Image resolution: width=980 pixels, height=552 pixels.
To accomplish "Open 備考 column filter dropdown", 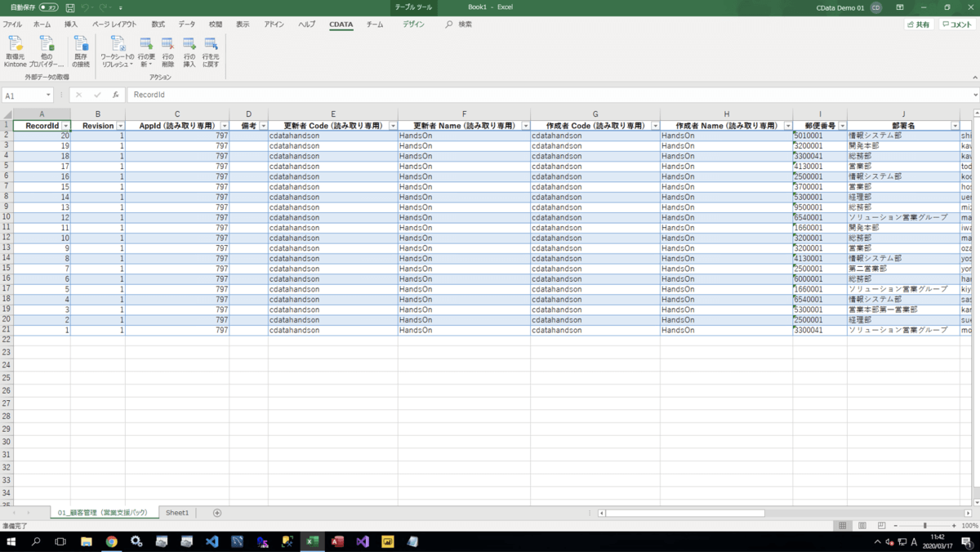I will (x=263, y=126).
